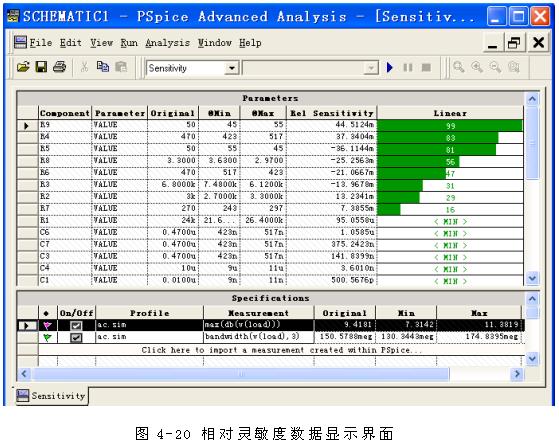Screen dimensions: 559x446
Task: Stop the analysis with the square button
Action: click(x=426, y=67)
